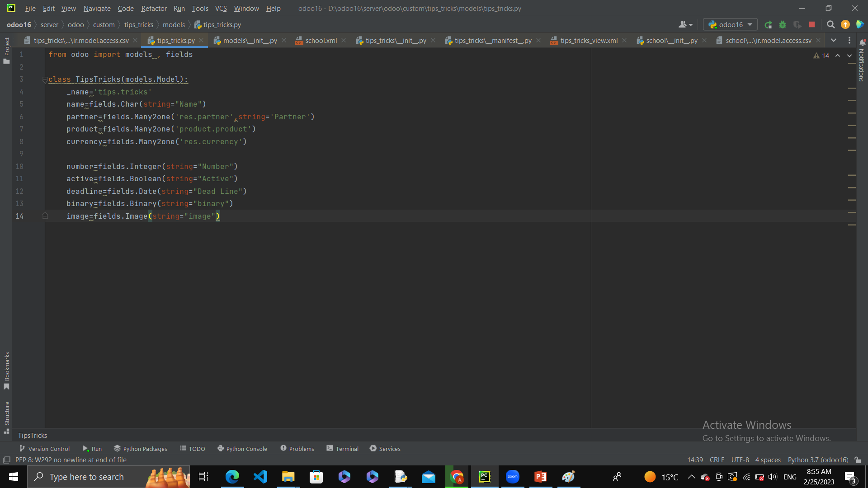Open the Terminal tool window

(x=342, y=449)
